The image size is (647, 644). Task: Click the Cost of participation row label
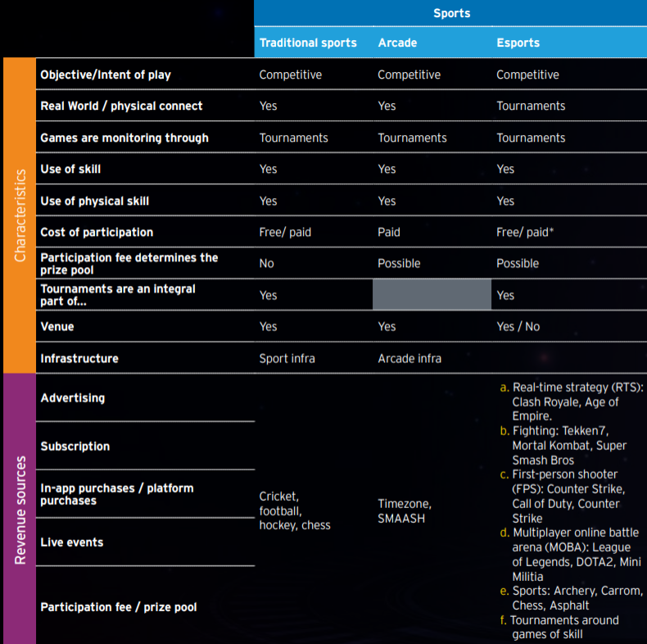[97, 232]
